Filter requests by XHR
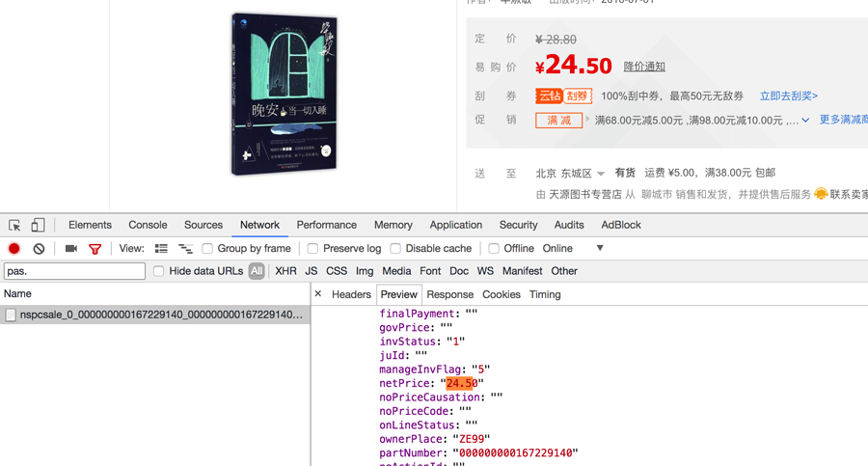 [285, 271]
